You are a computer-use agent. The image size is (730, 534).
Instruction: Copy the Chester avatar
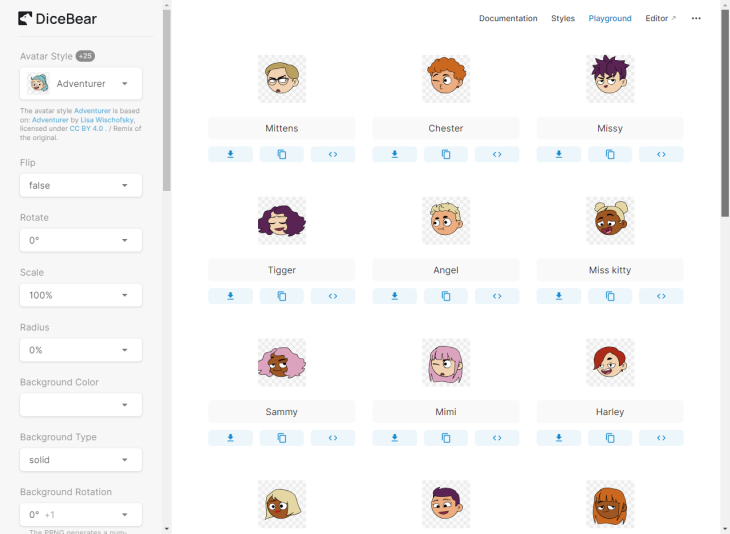[x=446, y=154]
